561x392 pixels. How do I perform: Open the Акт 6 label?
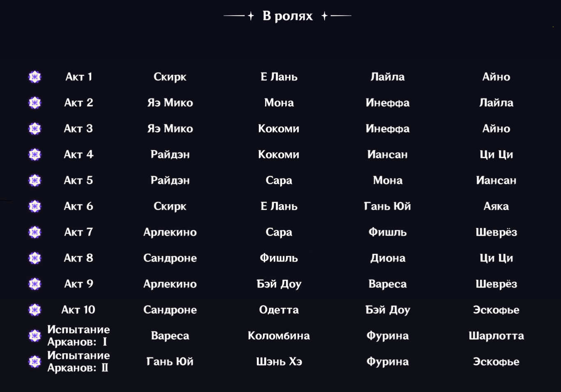pyautogui.click(x=78, y=206)
